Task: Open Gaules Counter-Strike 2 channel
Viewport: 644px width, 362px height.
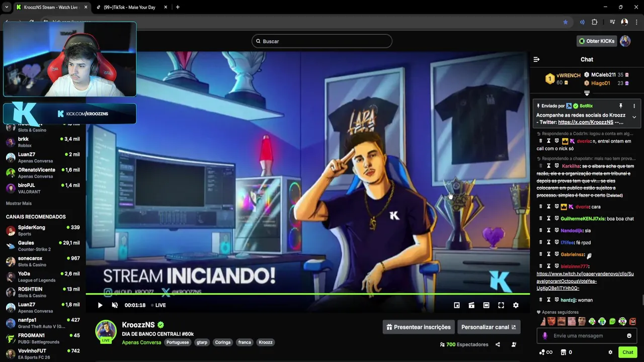Action: coord(43,246)
